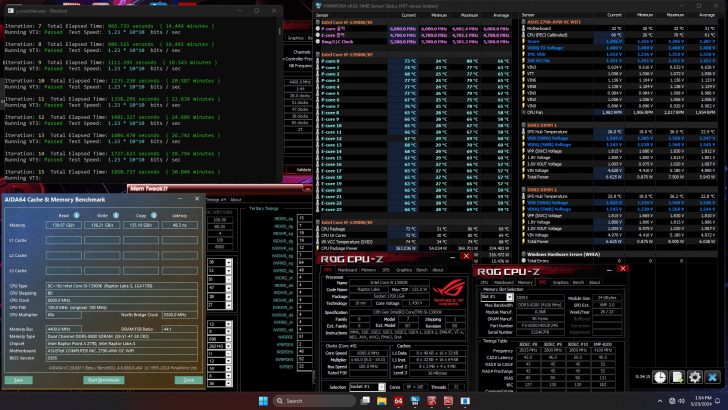Click the info icon next to Copy in AIDA64
Image resolution: width=728 pixels, height=410 pixels.
tap(154, 215)
